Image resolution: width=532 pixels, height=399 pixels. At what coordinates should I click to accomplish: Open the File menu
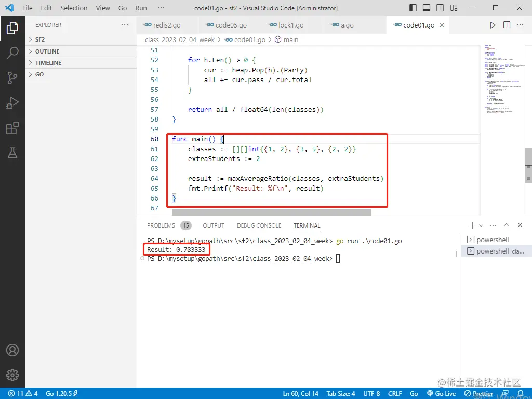[27, 8]
